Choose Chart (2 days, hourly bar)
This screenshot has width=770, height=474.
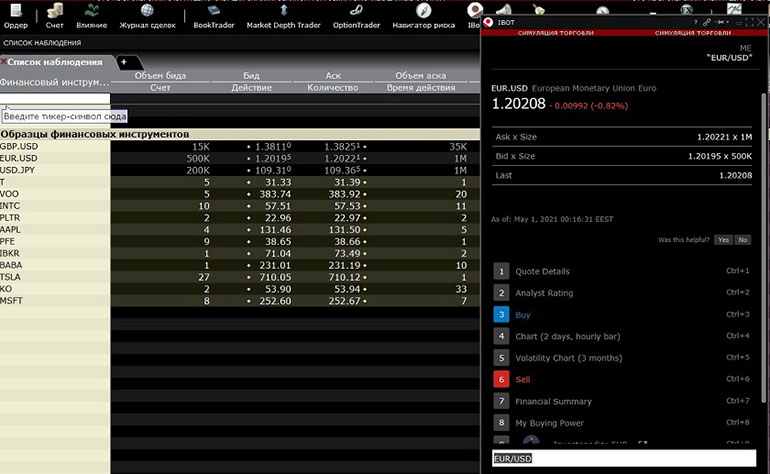(622, 336)
